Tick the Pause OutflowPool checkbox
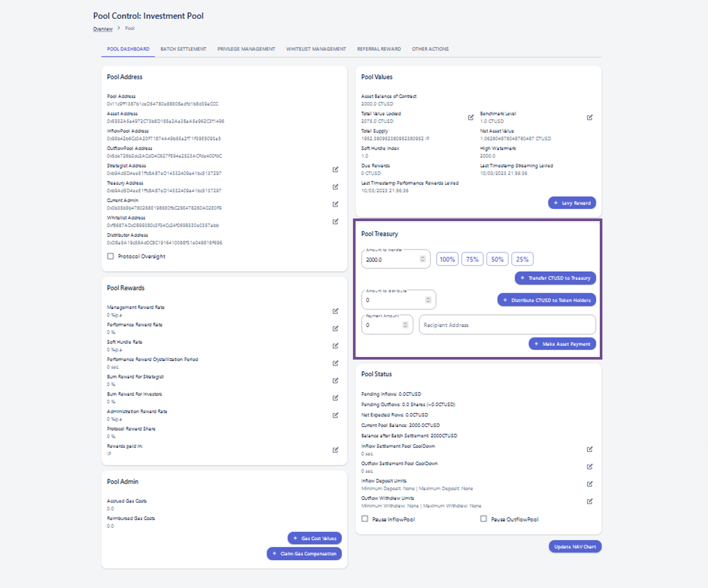Image resolution: width=708 pixels, height=588 pixels. (484, 519)
